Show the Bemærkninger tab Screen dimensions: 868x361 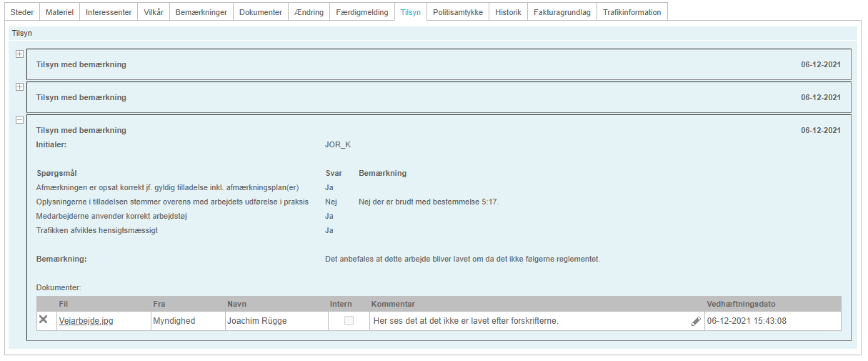pyautogui.click(x=201, y=12)
